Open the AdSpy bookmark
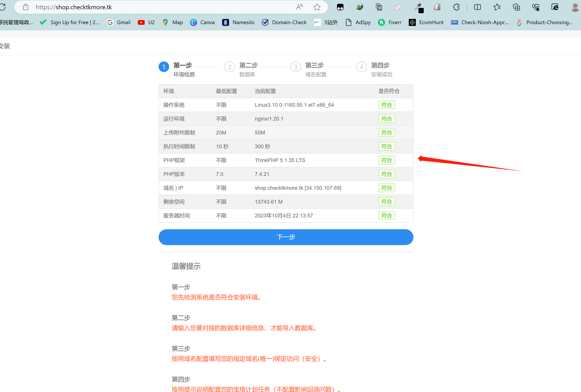This screenshot has width=581, height=392. coord(358,22)
